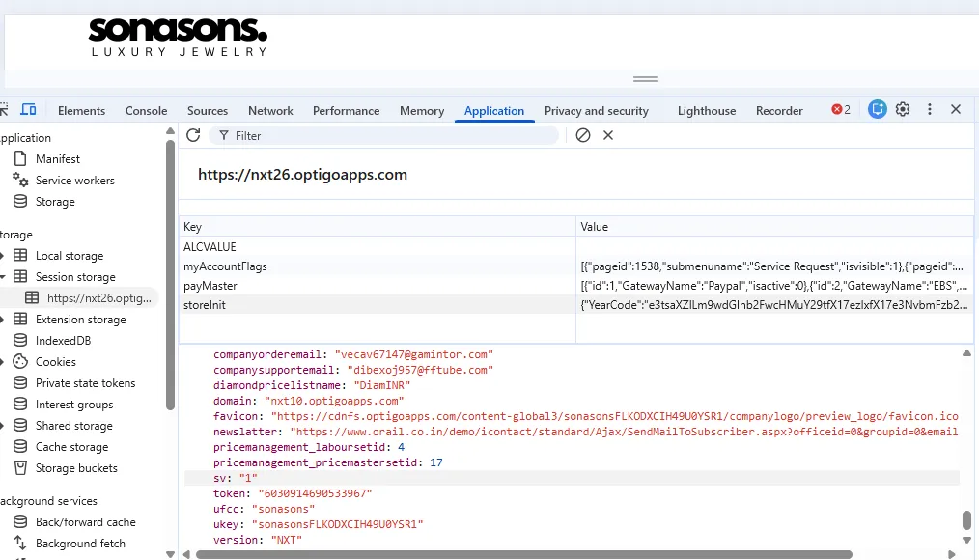Click the horizontal scrollbar in value preview
The width and height of the screenshot is (979, 560).
click(523, 554)
